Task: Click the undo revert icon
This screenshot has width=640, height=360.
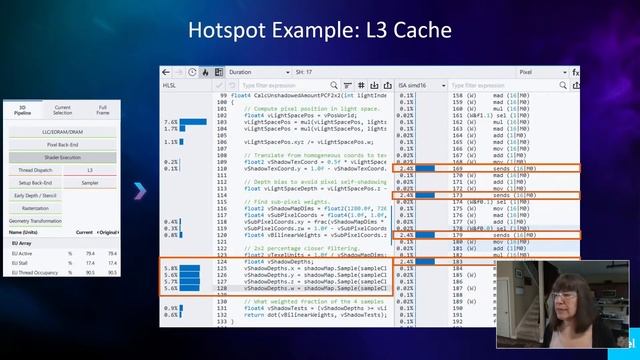Action: tap(232, 85)
